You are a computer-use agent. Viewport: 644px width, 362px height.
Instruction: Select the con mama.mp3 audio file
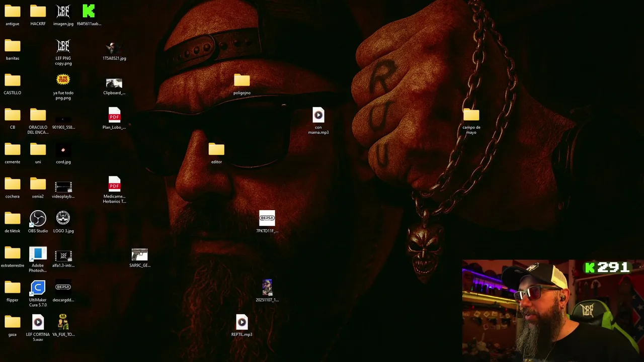point(318,115)
